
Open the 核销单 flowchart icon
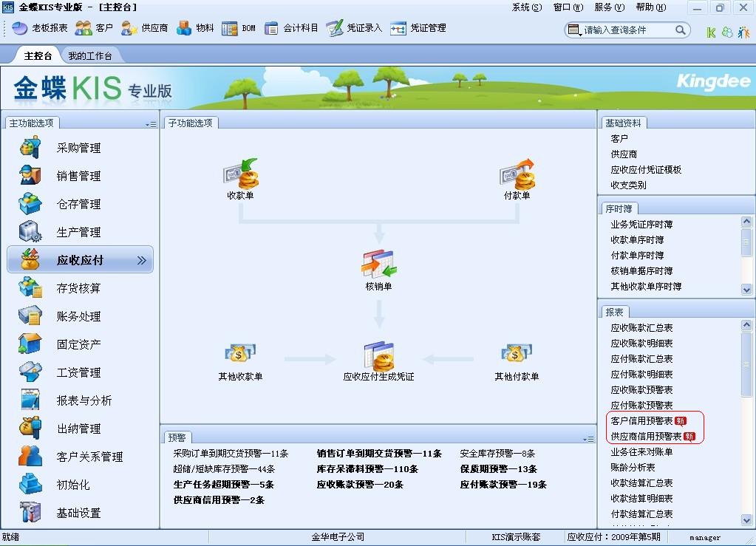(x=379, y=264)
